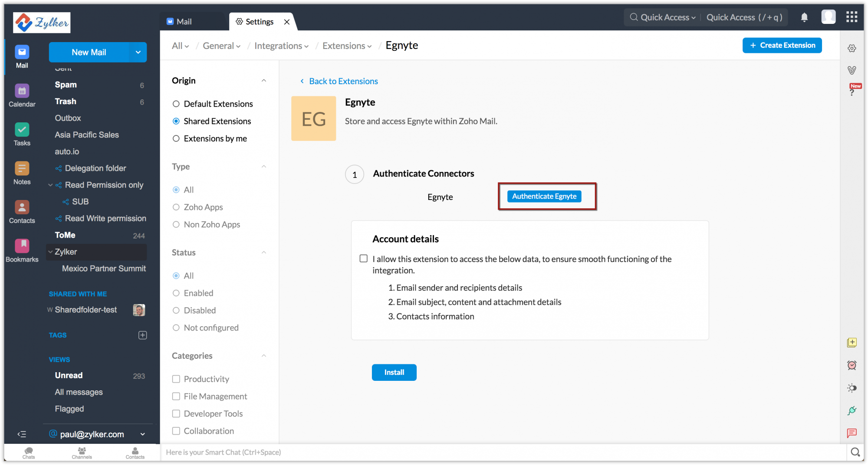Click Authenticate Egnyte button
The image size is (868, 465).
544,196
